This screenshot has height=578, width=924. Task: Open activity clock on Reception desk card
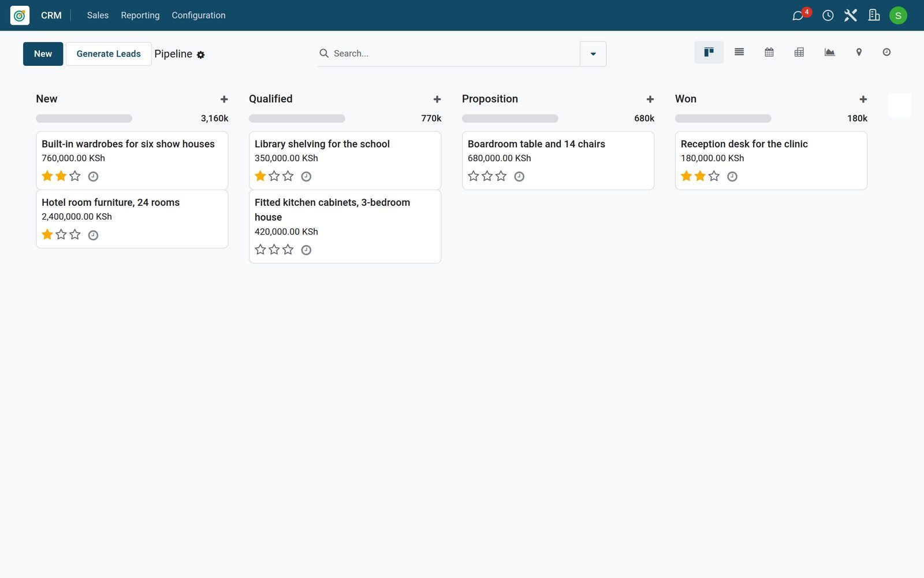[x=732, y=177]
